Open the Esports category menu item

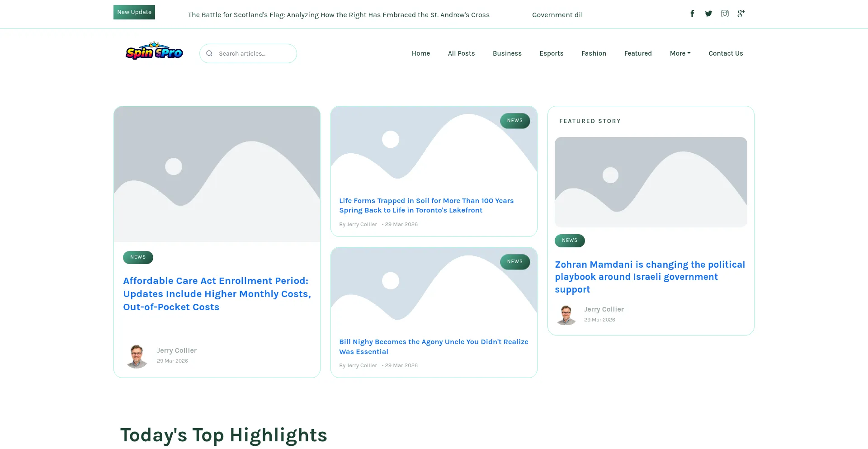coord(552,53)
